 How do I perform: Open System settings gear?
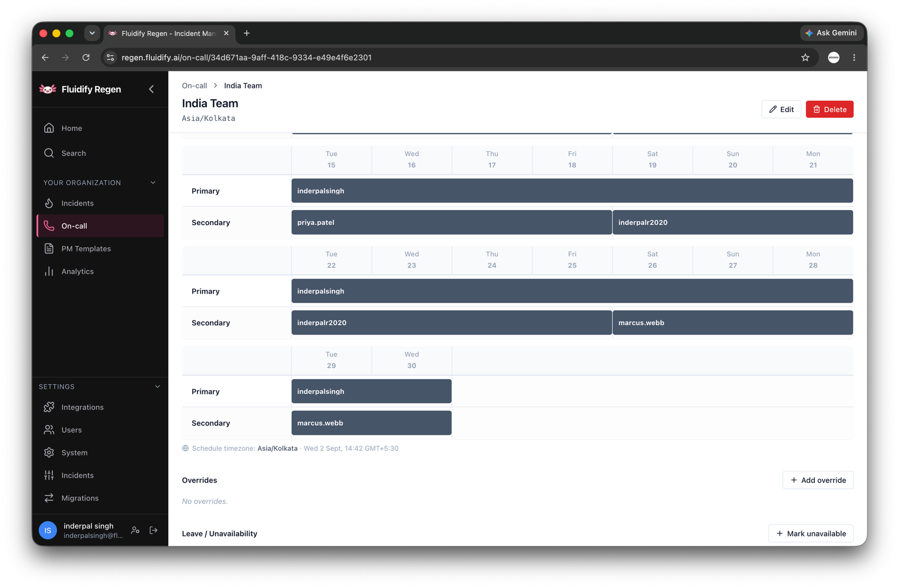coord(100,452)
